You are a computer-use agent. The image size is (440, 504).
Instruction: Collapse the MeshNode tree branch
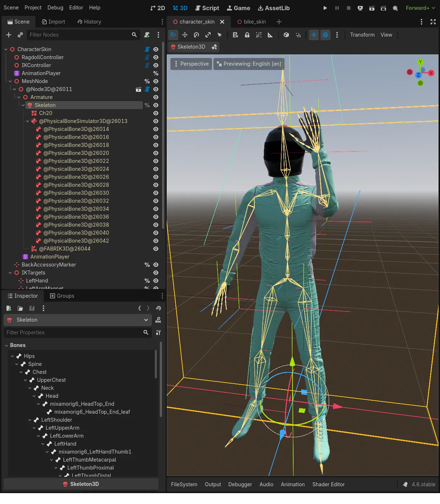(x=10, y=81)
